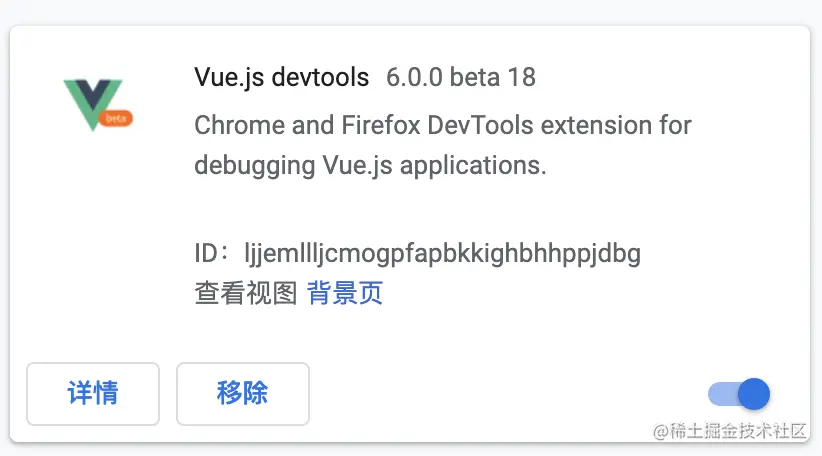Image resolution: width=822 pixels, height=456 pixels.
Task: Click the @稀土掘金技术社区 watermark
Action: point(729,431)
